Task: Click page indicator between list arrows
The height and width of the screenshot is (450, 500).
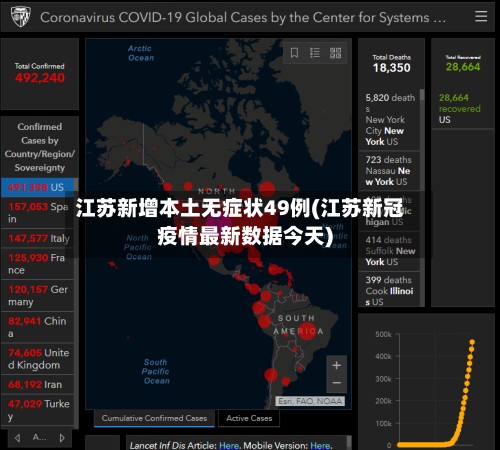Action: [x=39, y=437]
